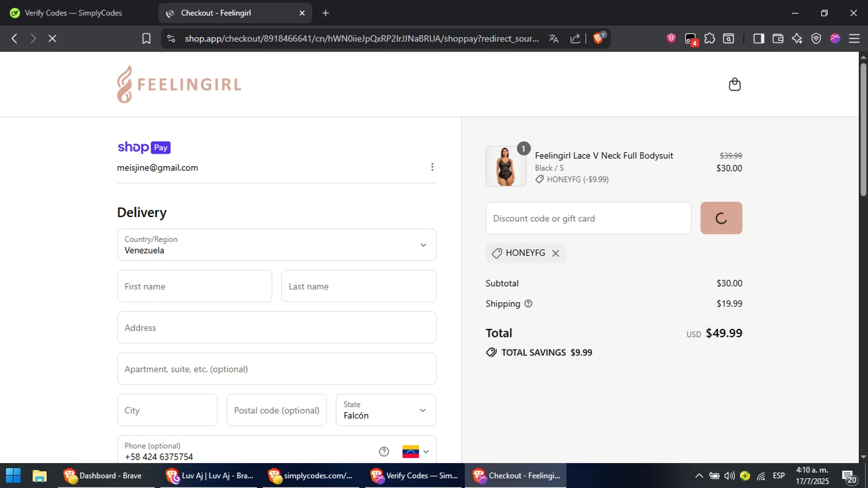Remove the HONEYFG discount code
This screenshot has width=868, height=488.
click(x=556, y=253)
